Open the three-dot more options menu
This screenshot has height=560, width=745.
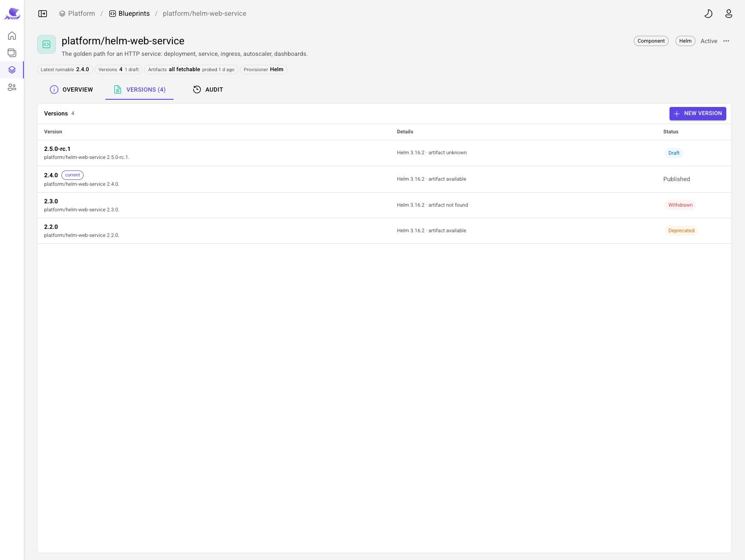(726, 41)
